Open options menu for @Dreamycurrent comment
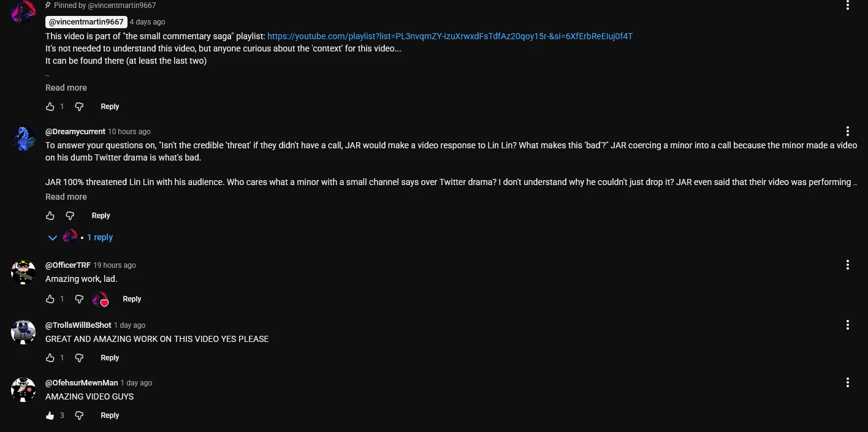Image resolution: width=868 pixels, height=432 pixels. click(848, 131)
